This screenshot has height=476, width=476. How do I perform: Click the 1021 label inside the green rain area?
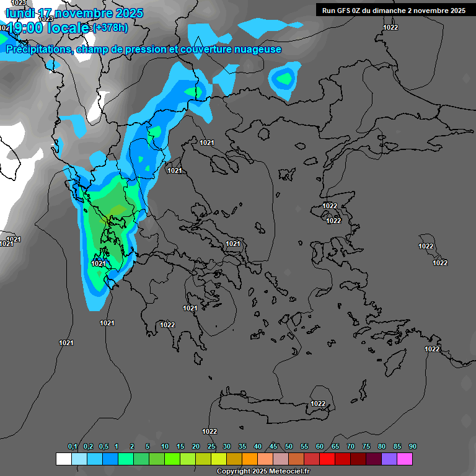[x=98, y=263]
